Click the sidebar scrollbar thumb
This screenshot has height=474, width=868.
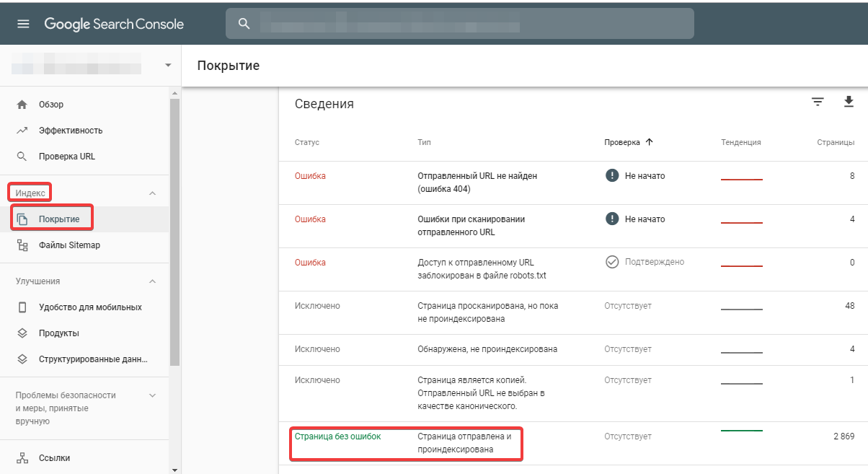click(x=174, y=232)
